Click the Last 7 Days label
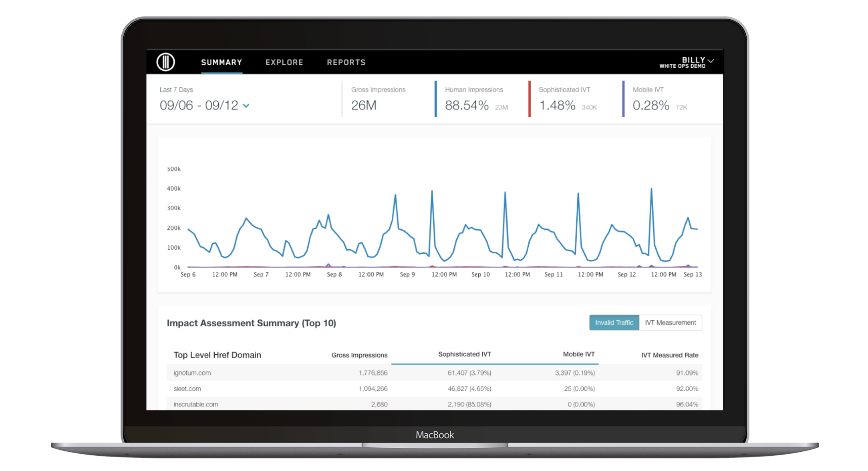Screen dimensions: 868x471 (x=176, y=90)
